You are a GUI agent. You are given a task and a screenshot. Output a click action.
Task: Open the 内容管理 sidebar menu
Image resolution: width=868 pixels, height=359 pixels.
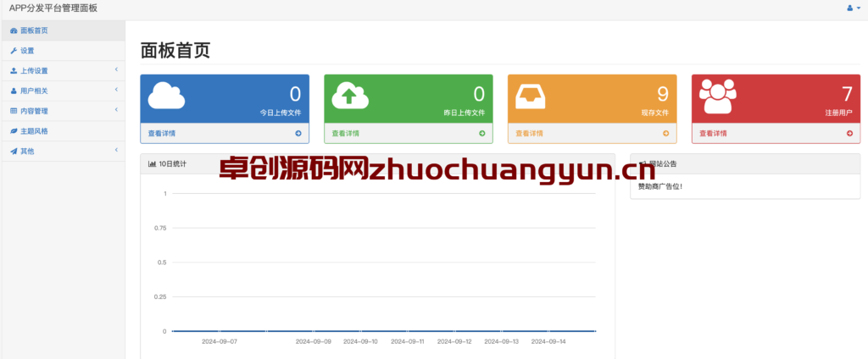[63, 111]
